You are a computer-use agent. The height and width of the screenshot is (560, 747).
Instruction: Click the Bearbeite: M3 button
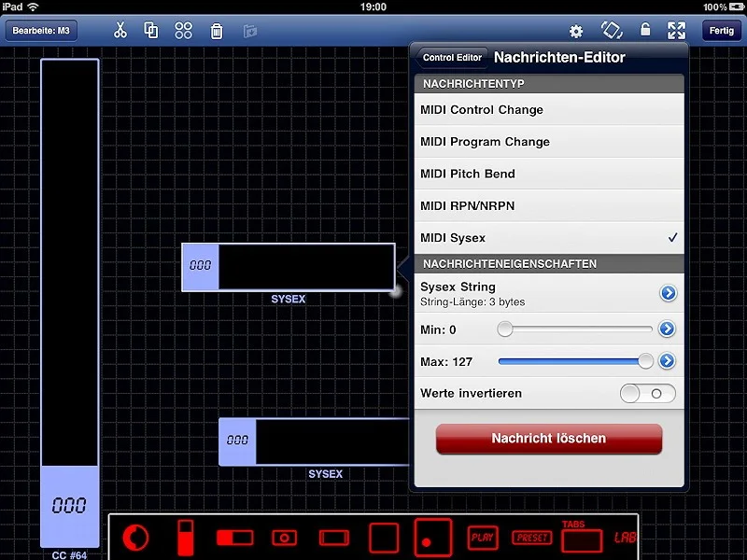[x=41, y=31]
